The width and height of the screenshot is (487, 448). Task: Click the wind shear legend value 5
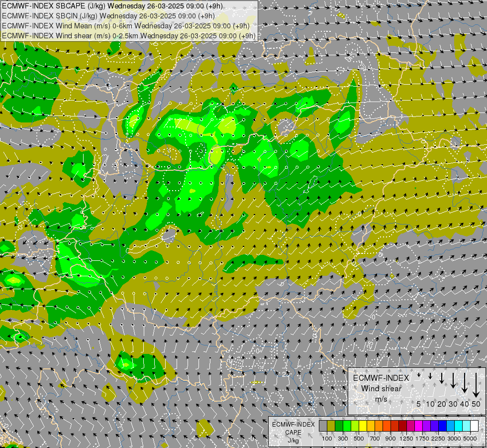click(419, 404)
